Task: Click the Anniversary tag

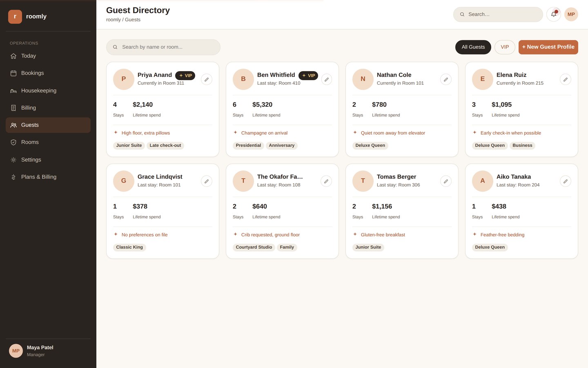Action: [x=282, y=146]
